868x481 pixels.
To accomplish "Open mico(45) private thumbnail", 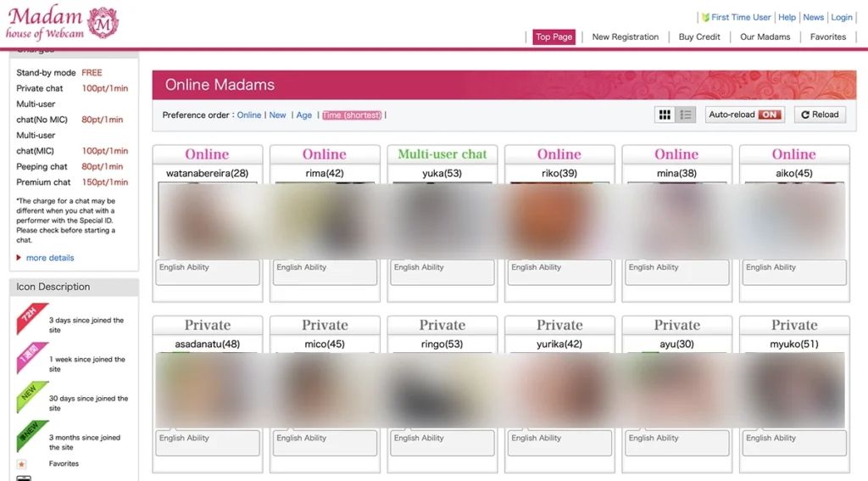I will point(325,390).
